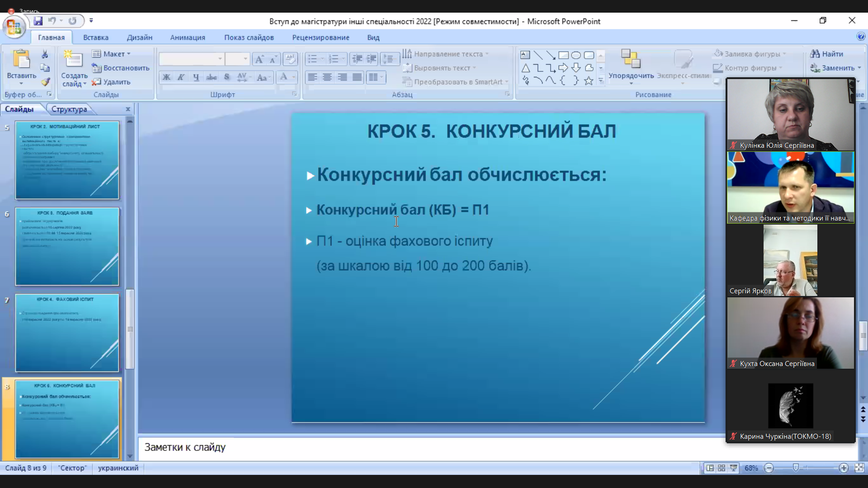The height and width of the screenshot is (488, 868).
Task: Select the oval shape
Action: (x=576, y=55)
